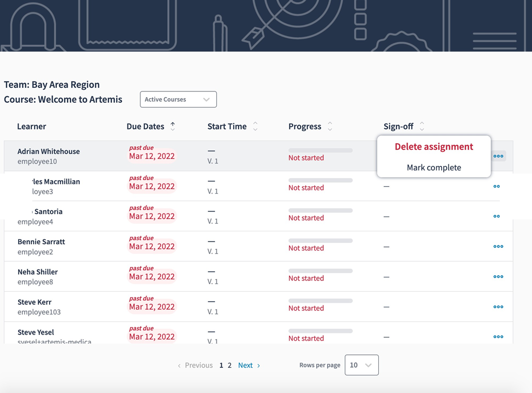Sort by Due Dates arrow icon
This screenshot has width=532, height=393.
[x=173, y=126]
